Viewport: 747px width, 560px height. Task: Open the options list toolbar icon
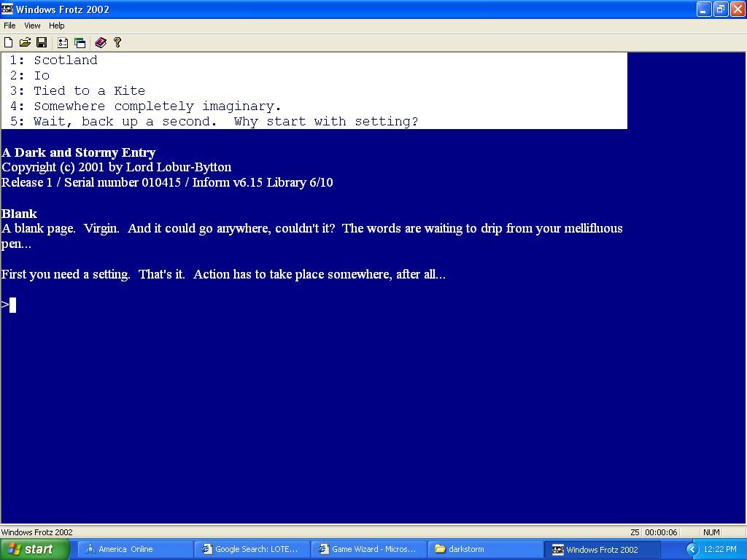pyautogui.click(x=63, y=43)
